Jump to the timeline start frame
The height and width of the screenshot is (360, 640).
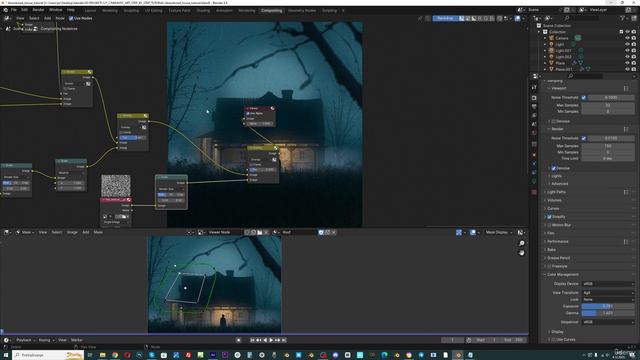(252, 340)
